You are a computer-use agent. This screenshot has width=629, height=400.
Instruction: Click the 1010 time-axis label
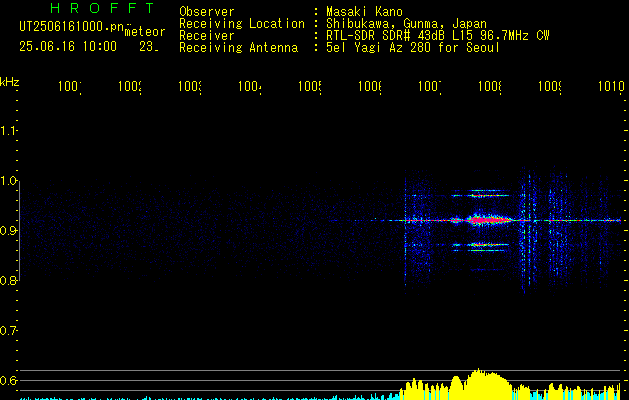pyautogui.click(x=611, y=86)
